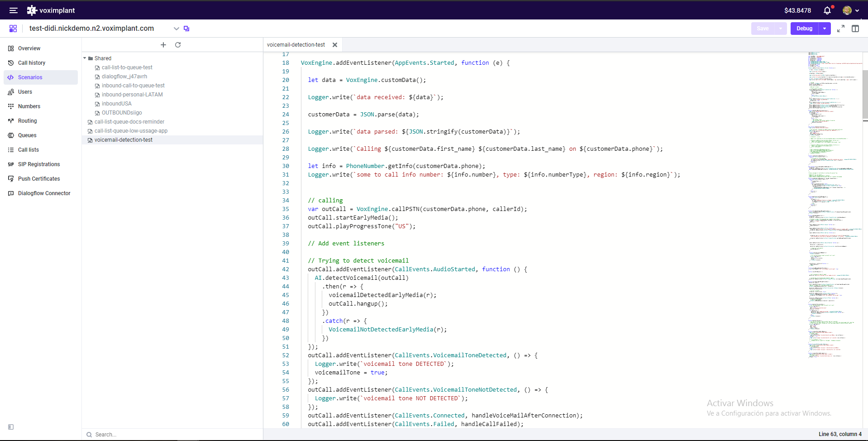Click the Push Certificates icon
868x441 pixels.
click(11, 179)
